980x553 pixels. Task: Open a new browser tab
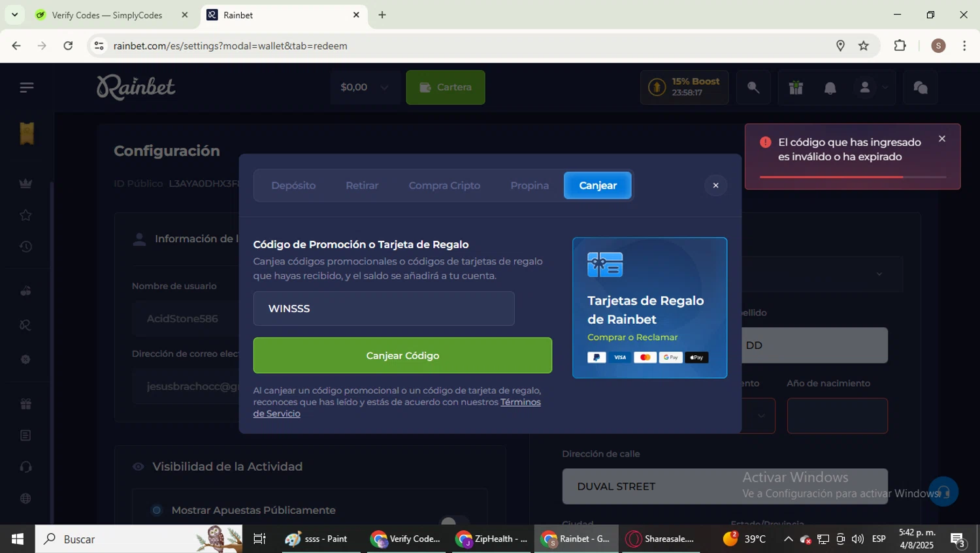pyautogui.click(x=382, y=15)
